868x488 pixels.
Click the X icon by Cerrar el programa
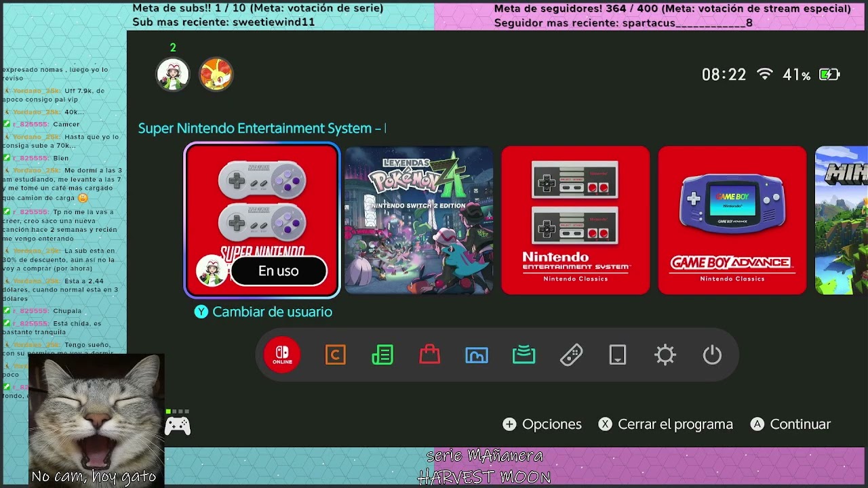pos(605,424)
